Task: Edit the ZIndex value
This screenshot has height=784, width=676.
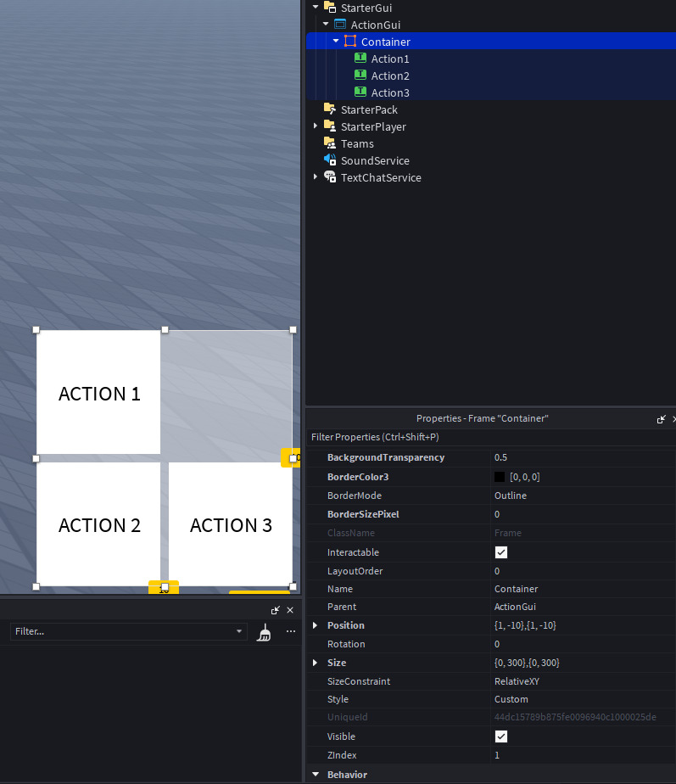Action: 583,755
